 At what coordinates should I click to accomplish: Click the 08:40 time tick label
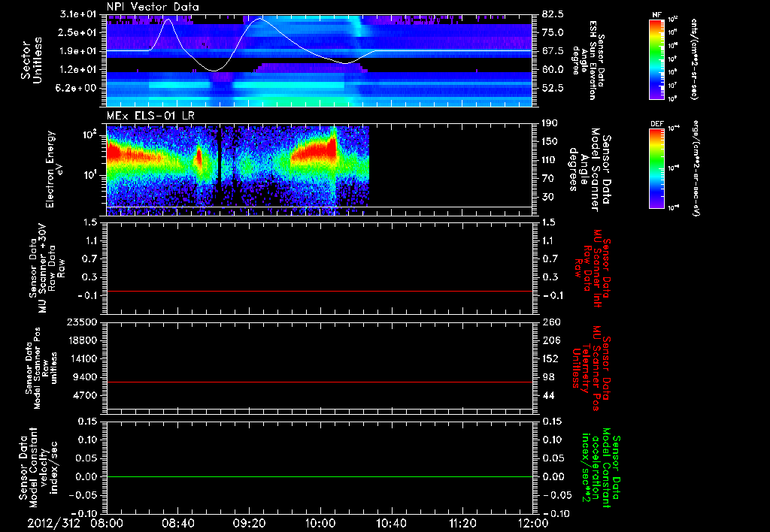coord(177,523)
